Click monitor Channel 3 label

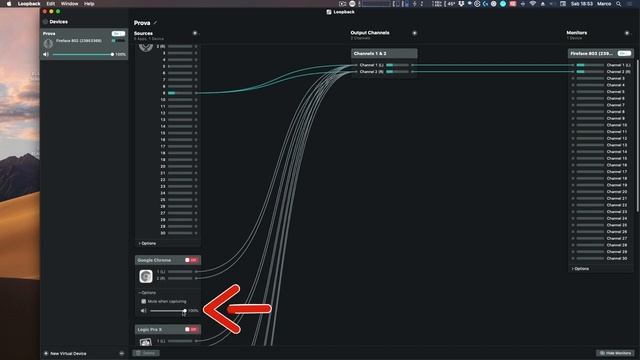616,78
